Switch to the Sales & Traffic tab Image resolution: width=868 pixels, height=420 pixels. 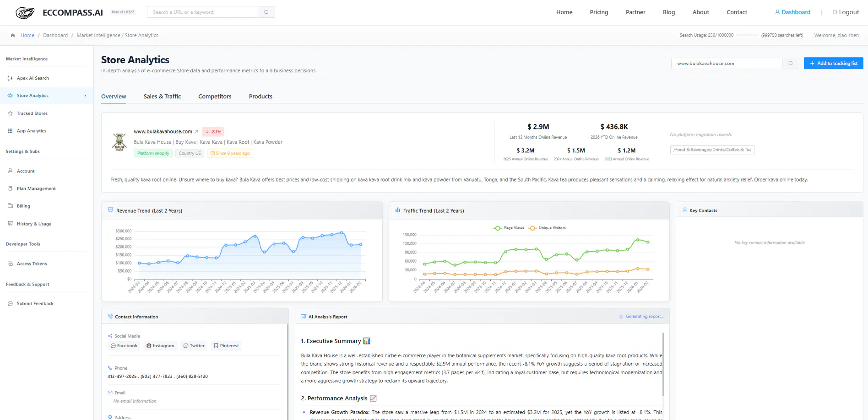tap(162, 97)
